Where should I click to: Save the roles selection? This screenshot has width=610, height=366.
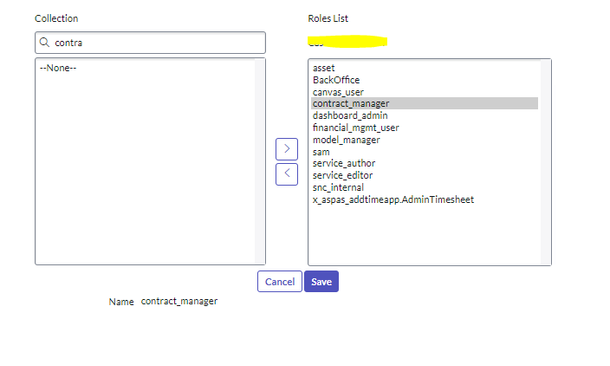[321, 281]
